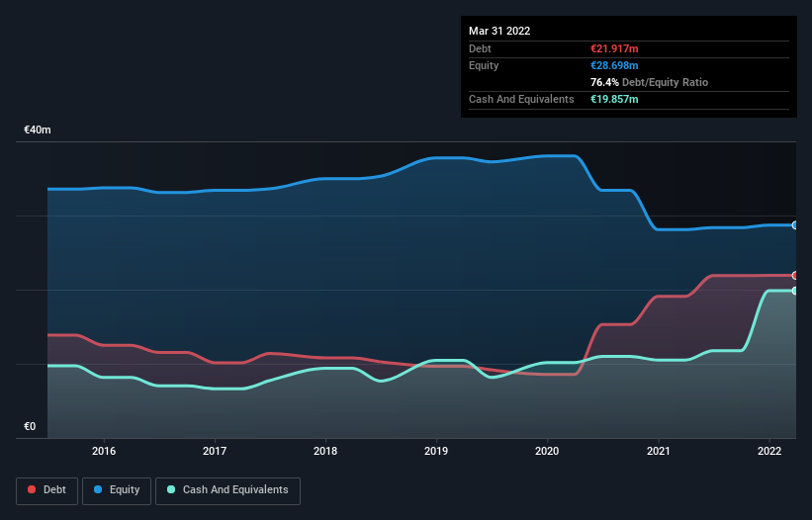Image resolution: width=812 pixels, height=520 pixels.
Task: Select the teal Cash endpoint marker
Action: click(794, 291)
